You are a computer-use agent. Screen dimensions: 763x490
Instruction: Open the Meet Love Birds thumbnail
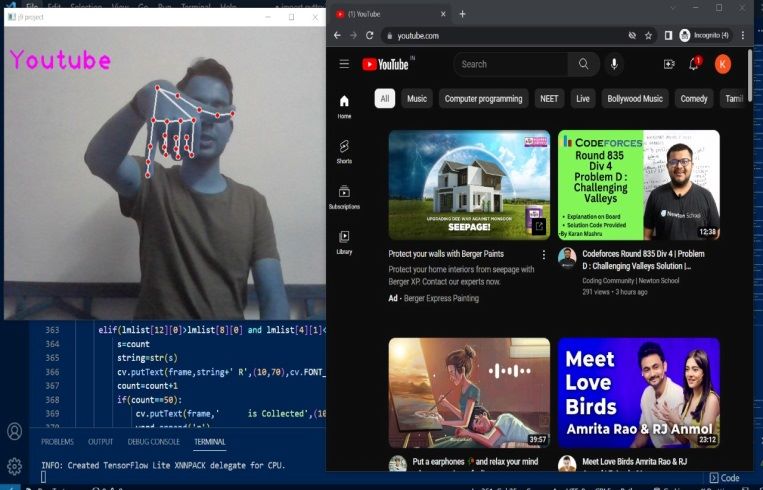coord(638,393)
